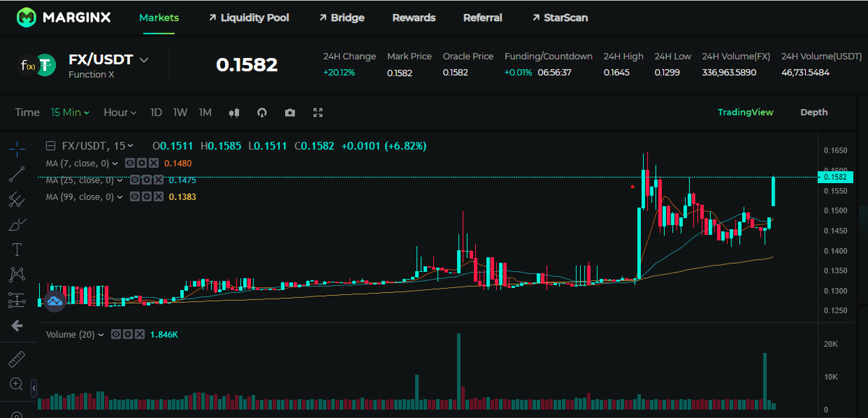Click the 24H Low value 0.1299
This screenshot has height=418, width=868.
pyautogui.click(x=667, y=72)
